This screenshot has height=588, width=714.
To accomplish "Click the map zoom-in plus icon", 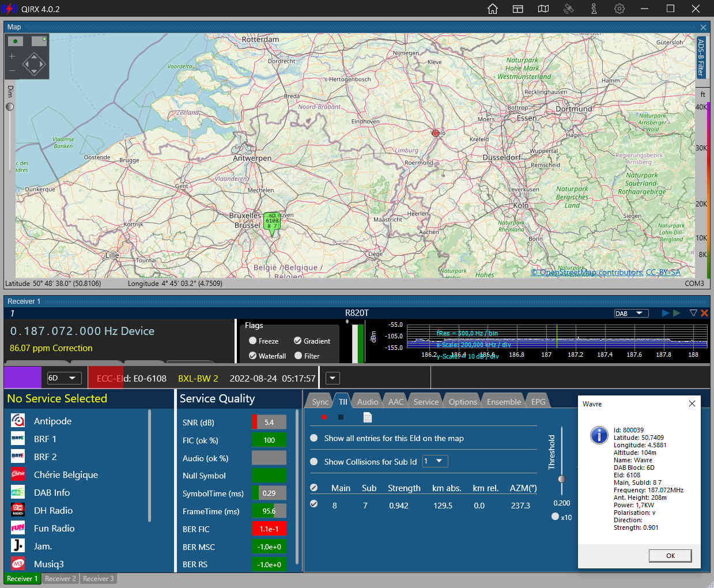I will (x=12, y=56).
